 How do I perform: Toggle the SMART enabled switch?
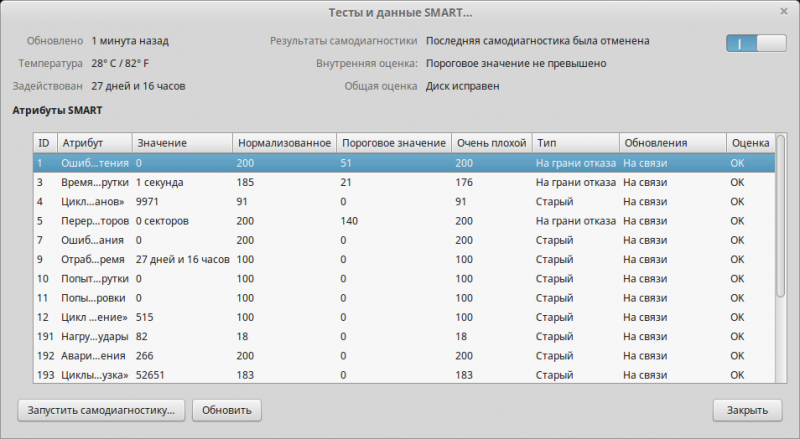point(756,44)
